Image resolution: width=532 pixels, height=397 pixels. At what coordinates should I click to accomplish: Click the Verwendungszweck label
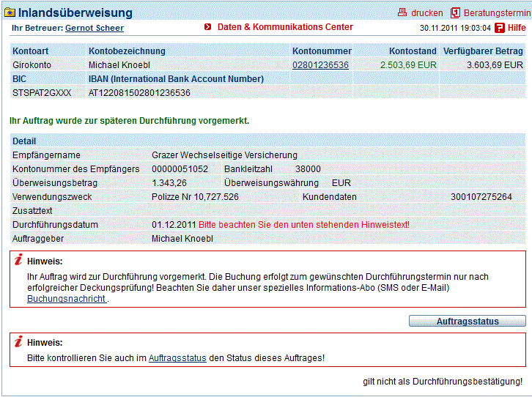tap(52, 196)
